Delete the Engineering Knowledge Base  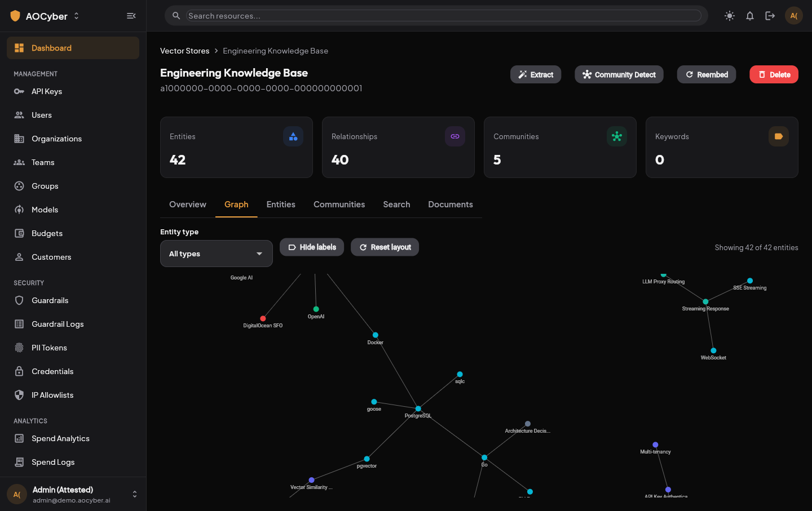[x=774, y=74]
